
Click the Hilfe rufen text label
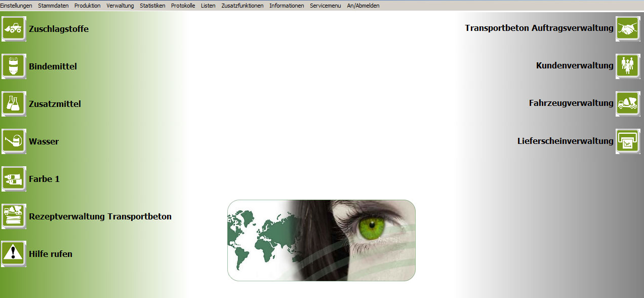point(51,254)
